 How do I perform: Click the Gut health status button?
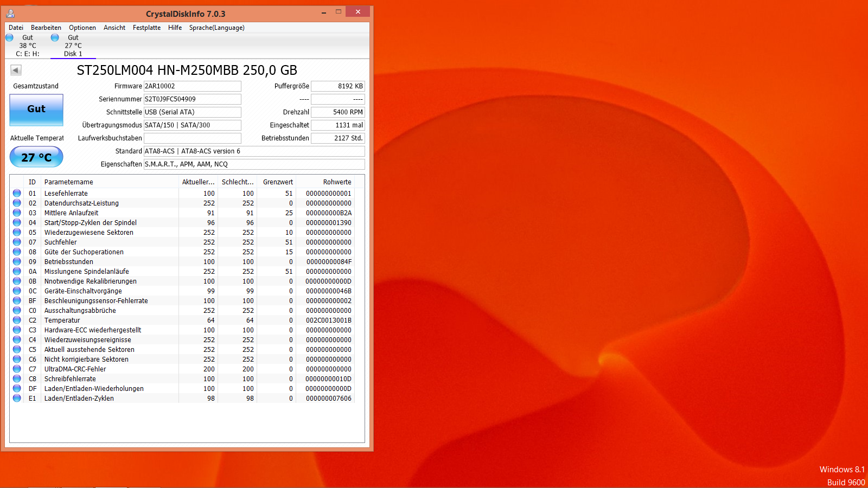point(36,110)
